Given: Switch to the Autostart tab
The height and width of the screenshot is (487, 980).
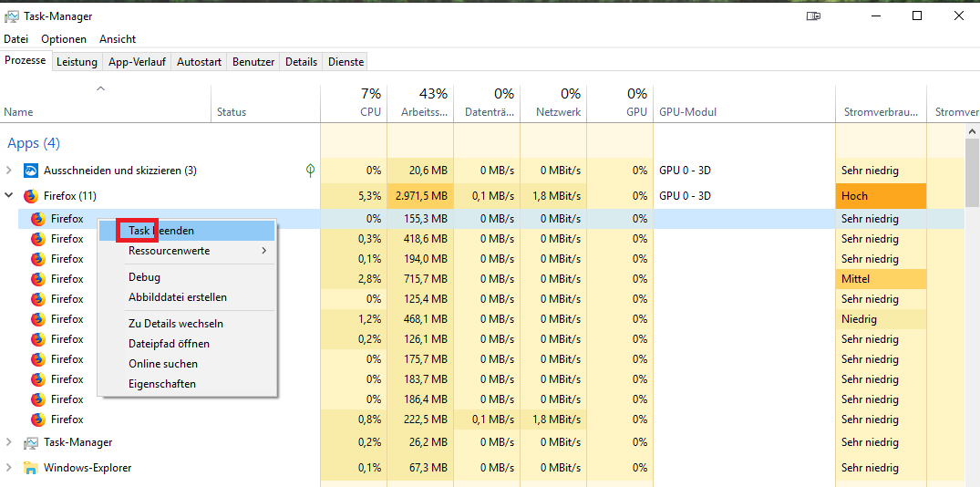Looking at the screenshot, I should [x=199, y=62].
